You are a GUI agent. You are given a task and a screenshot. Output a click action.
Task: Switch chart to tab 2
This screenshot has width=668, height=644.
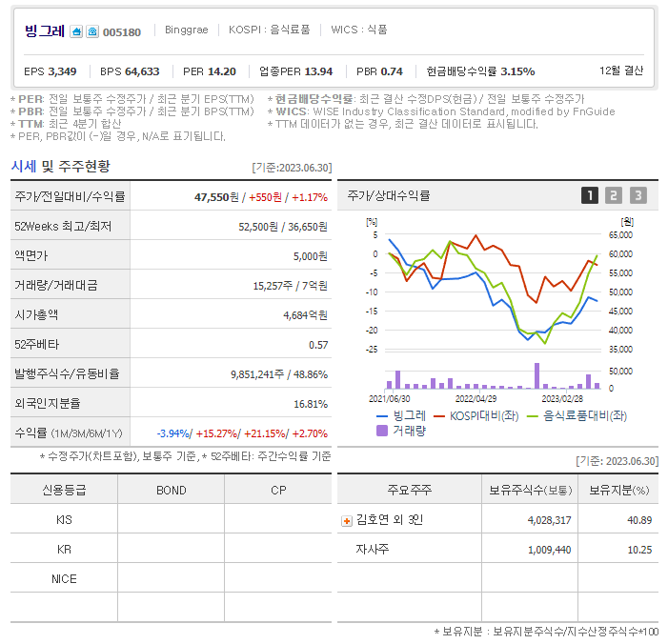coord(614,195)
